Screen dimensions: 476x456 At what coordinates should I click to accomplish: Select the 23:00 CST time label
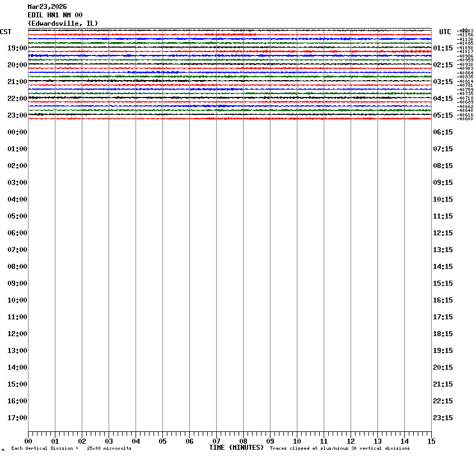point(17,115)
